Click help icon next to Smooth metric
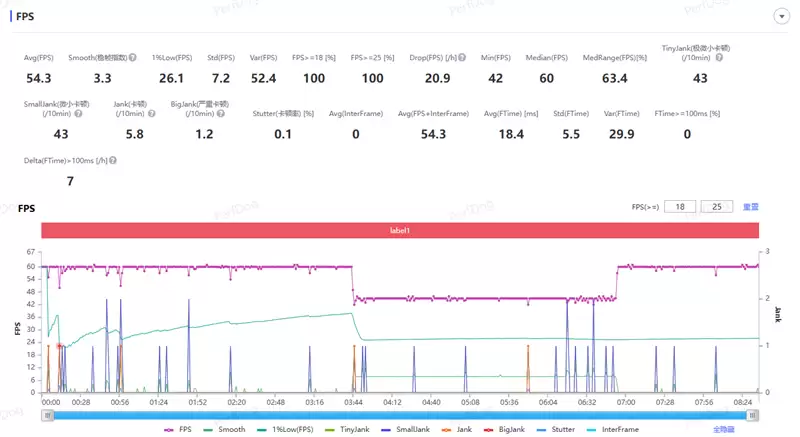The height and width of the screenshot is (437, 800). (132, 58)
